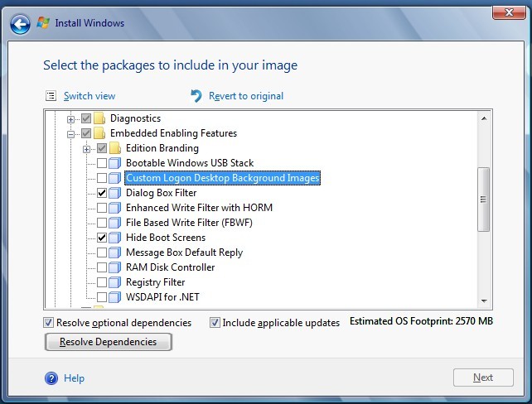Image resolution: width=532 pixels, height=404 pixels.
Task: Click the Next button
Action: [x=483, y=378]
